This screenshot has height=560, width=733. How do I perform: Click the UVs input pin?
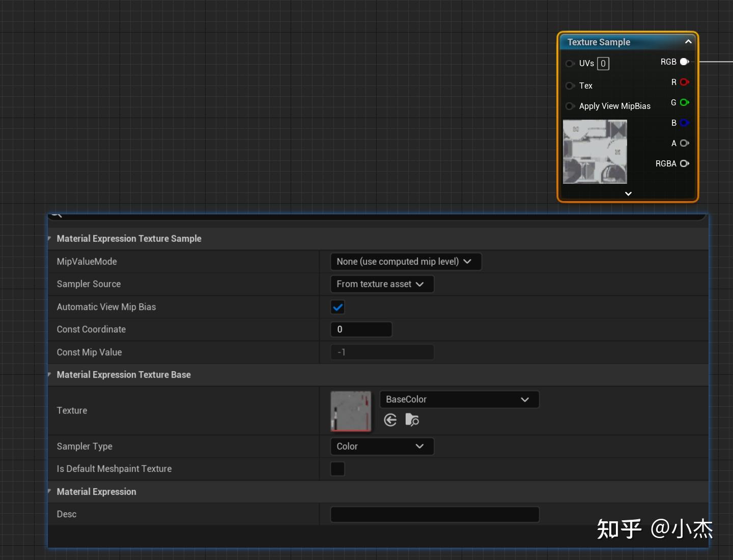click(570, 64)
